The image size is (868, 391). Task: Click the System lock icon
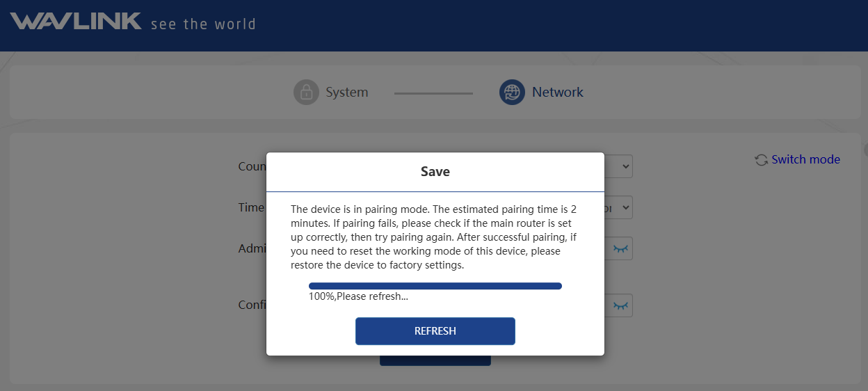click(305, 92)
